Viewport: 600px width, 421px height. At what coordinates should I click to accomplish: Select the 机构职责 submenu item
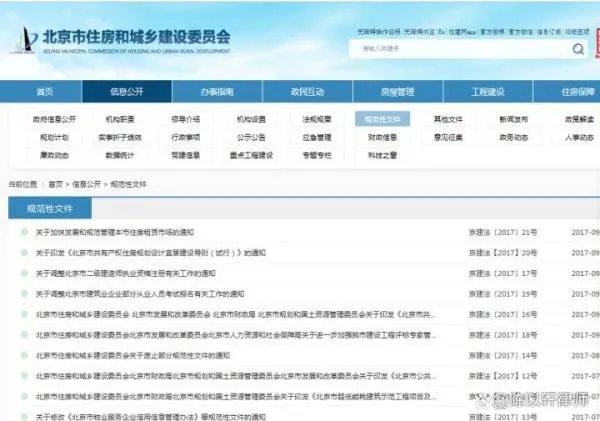[120, 119]
